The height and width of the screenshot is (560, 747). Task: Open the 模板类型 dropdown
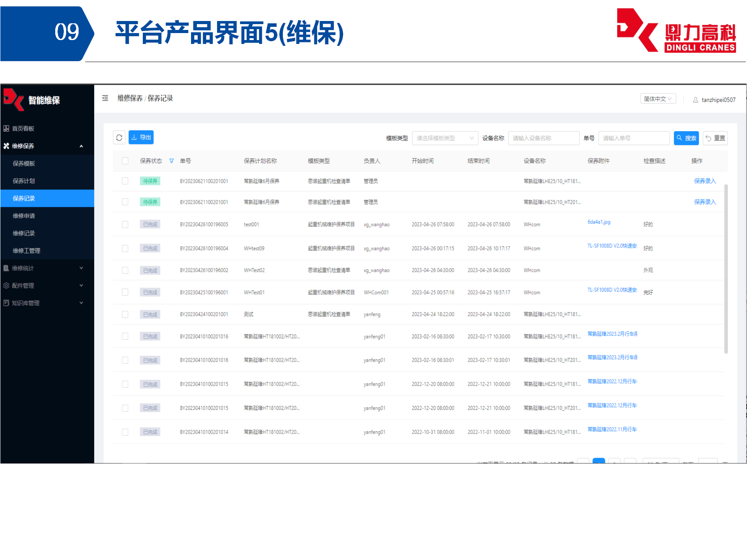tap(445, 138)
